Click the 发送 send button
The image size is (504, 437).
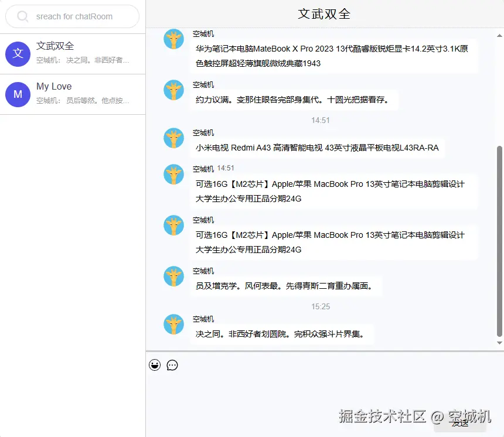[460, 424]
